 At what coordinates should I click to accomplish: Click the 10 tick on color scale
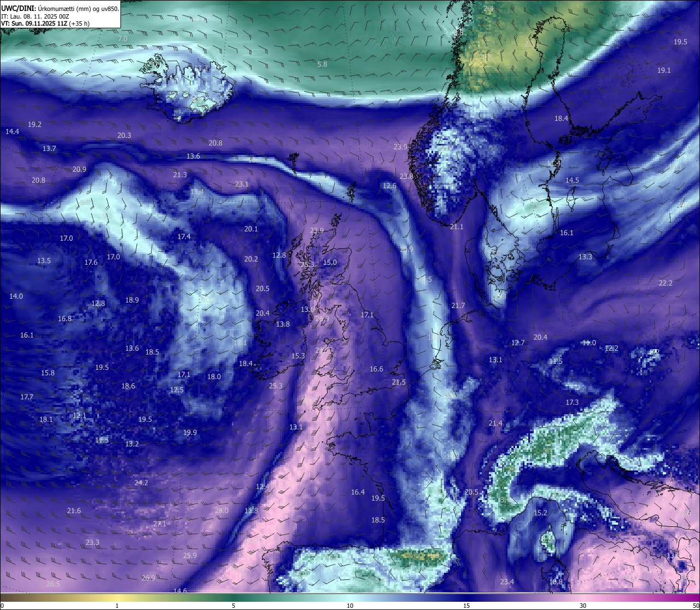pos(350,605)
